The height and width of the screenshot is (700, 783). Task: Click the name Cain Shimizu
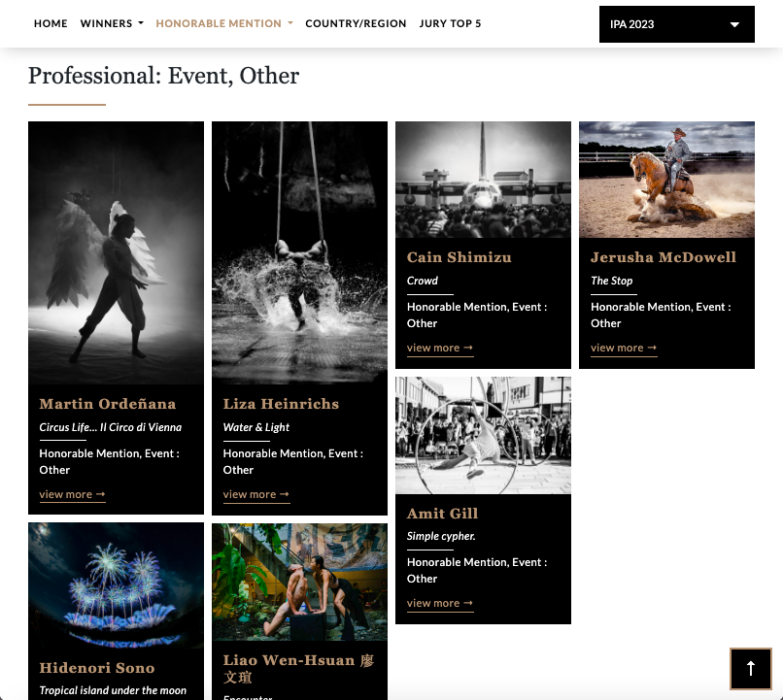[459, 257]
